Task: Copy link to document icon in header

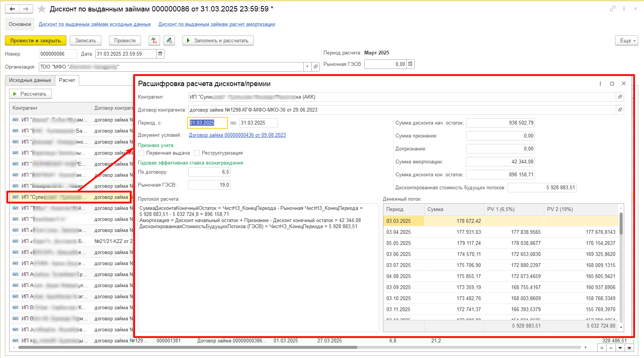Action: pyautogui.click(x=612, y=8)
